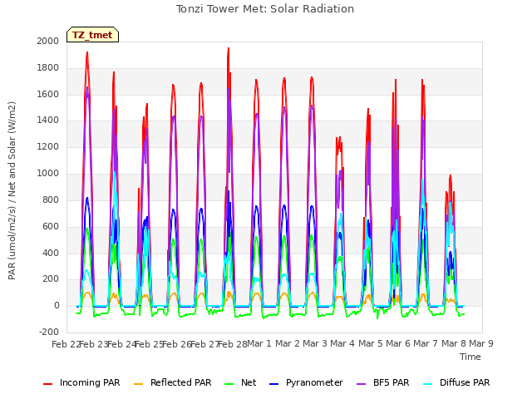Click the Mar 4 x-axis date label
532x399 pixels.
pos(342,343)
